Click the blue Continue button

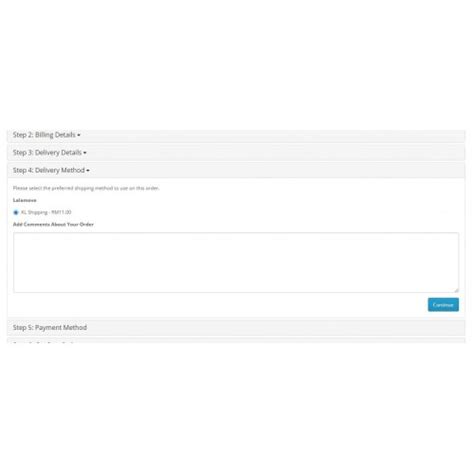(x=443, y=305)
